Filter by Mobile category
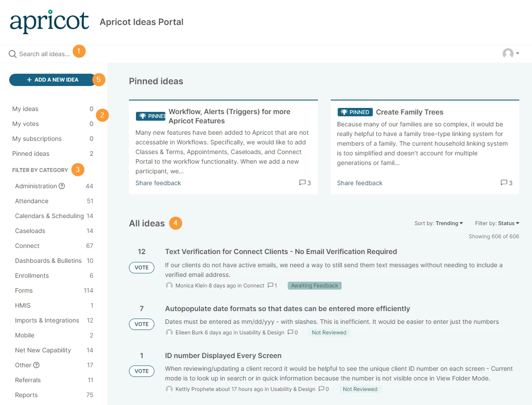Screen dimensions: 532x405 (54, 335)
